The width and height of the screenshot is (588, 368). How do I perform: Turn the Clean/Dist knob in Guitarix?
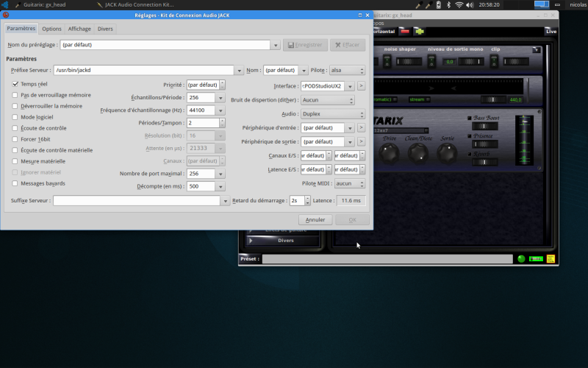click(x=418, y=153)
